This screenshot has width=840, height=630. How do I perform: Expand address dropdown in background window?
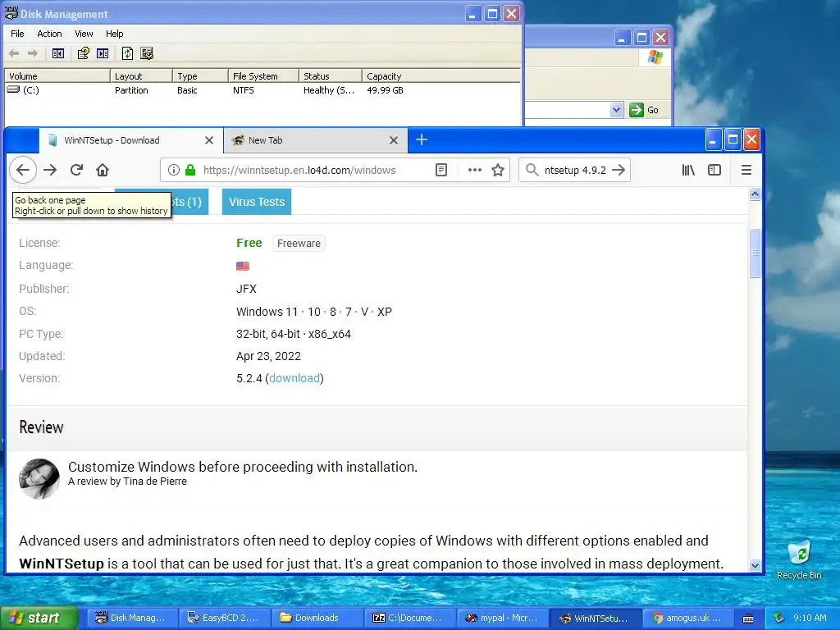[x=616, y=110]
